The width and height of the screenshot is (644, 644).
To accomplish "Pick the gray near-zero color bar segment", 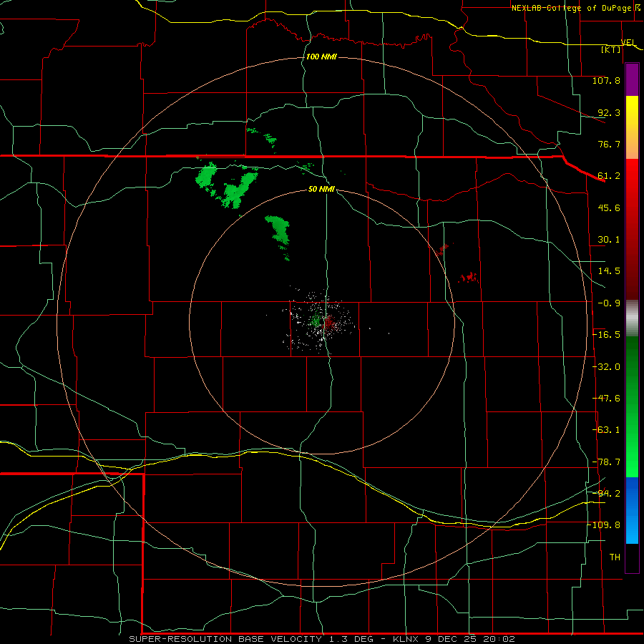I will (632, 318).
